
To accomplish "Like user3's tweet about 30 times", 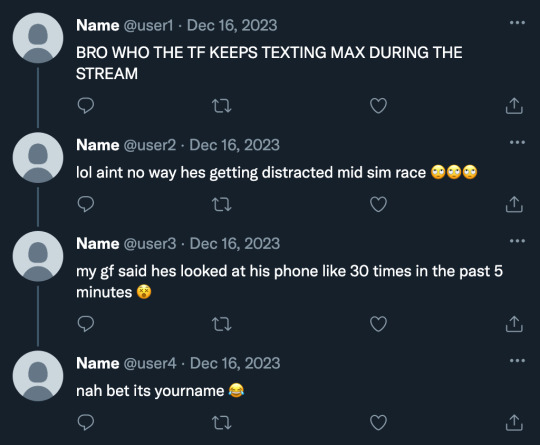I will [378, 324].
